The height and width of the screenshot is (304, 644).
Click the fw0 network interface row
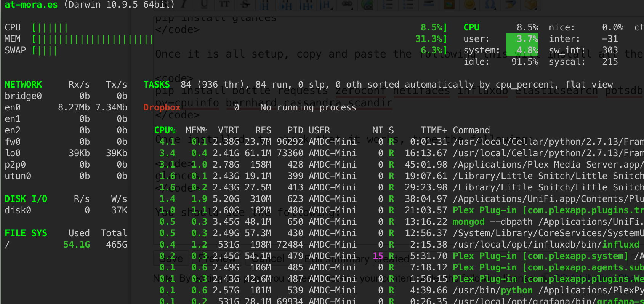click(66, 142)
